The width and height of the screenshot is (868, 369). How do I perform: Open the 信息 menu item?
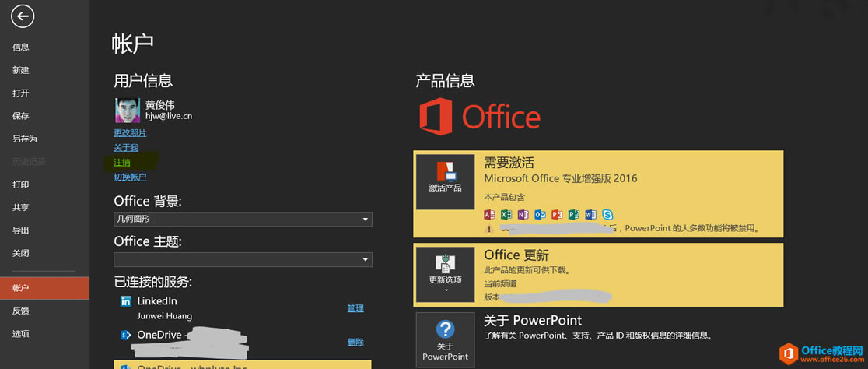click(x=44, y=47)
